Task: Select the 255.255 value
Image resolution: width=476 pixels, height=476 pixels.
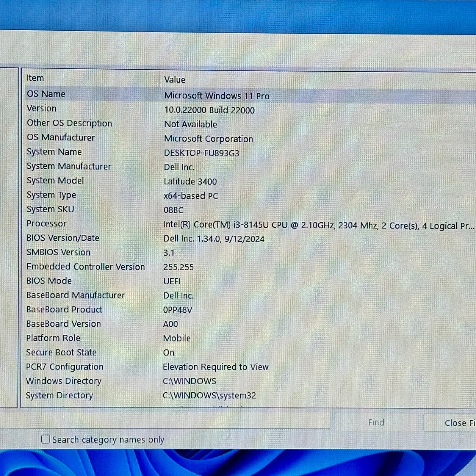Action: (x=178, y=267)
